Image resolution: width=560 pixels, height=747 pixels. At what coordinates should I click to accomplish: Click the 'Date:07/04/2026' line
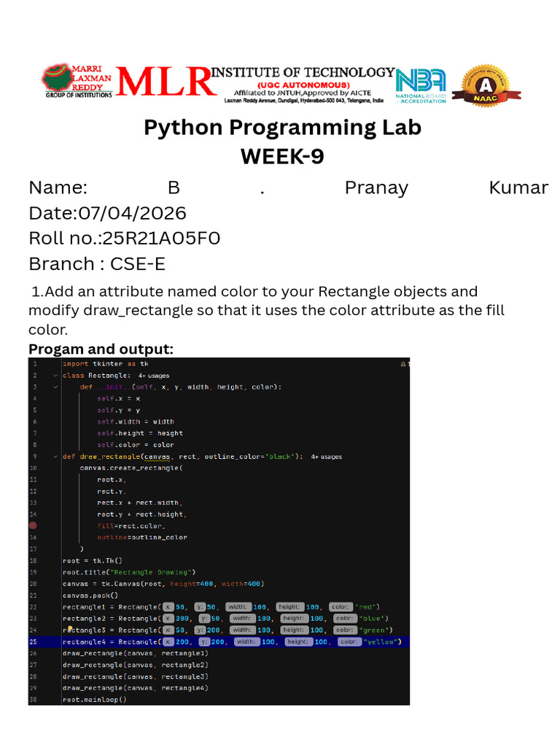pyautogui.click(x=108, y=213)
